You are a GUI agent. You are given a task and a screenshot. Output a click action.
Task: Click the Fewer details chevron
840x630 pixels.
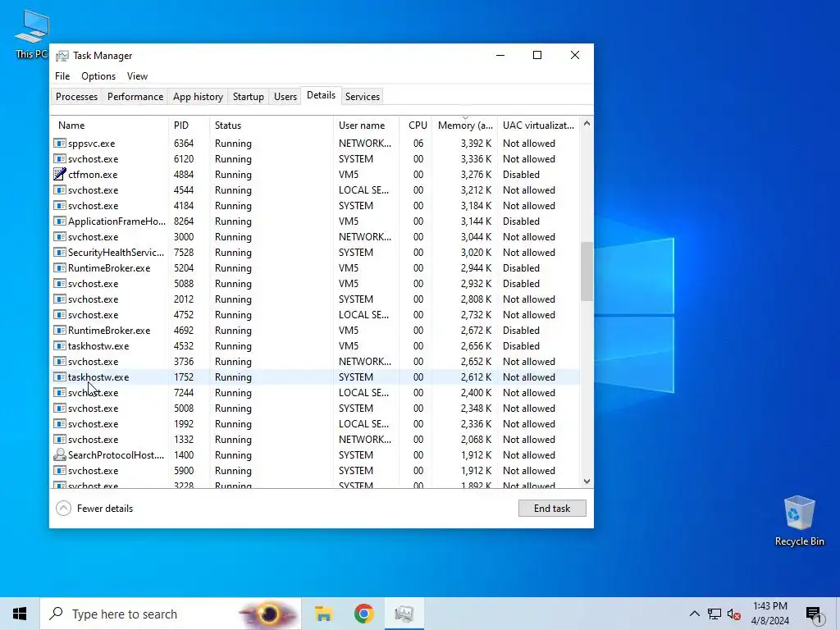tap(63, 509)
